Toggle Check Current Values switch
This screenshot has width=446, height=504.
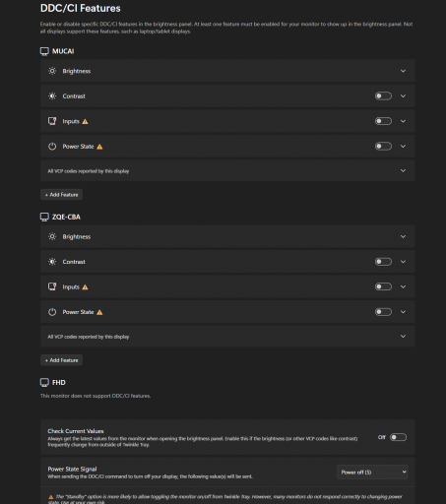(x=398, y=437)
